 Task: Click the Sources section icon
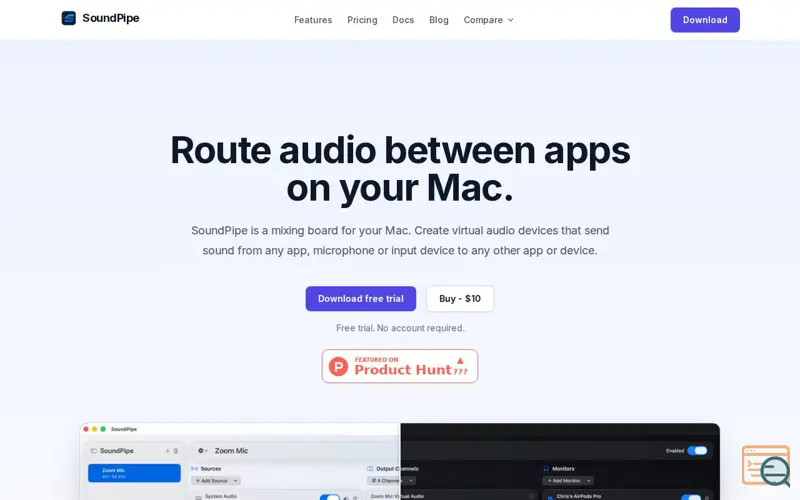[194, 468]
